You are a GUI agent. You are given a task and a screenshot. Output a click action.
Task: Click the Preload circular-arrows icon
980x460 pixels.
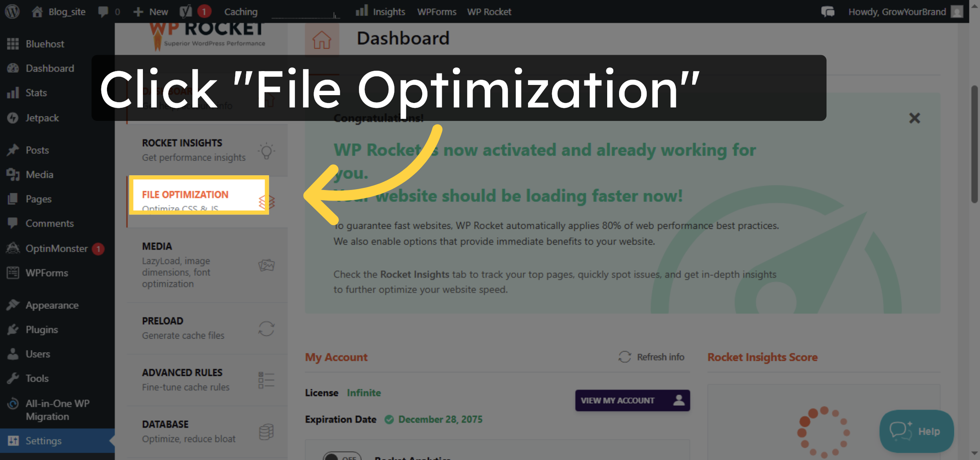tap(266, 328)
